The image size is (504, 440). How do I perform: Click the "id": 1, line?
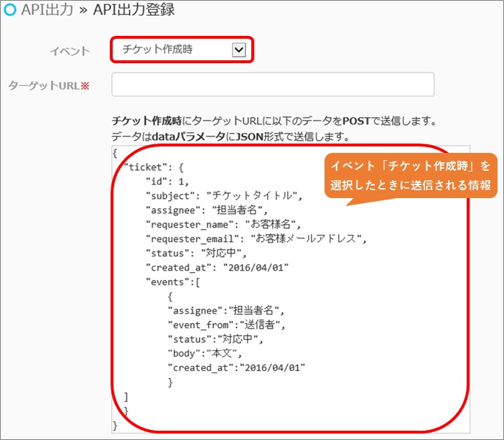click(167, 182)
